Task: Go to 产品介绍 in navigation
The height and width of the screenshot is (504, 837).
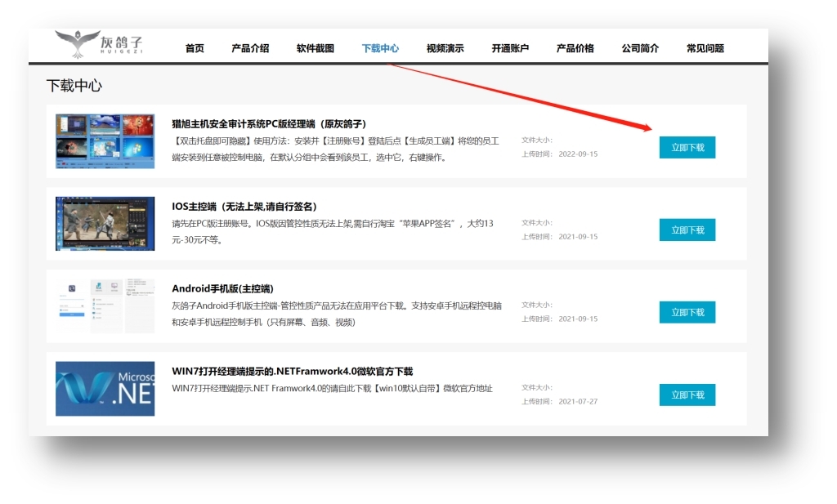Action: 250,48
